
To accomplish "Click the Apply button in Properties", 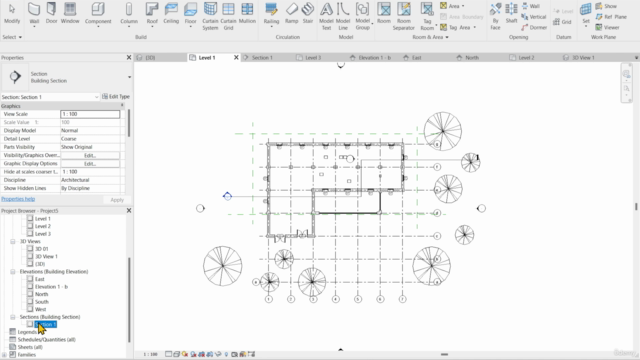I will tap(117, 200).
